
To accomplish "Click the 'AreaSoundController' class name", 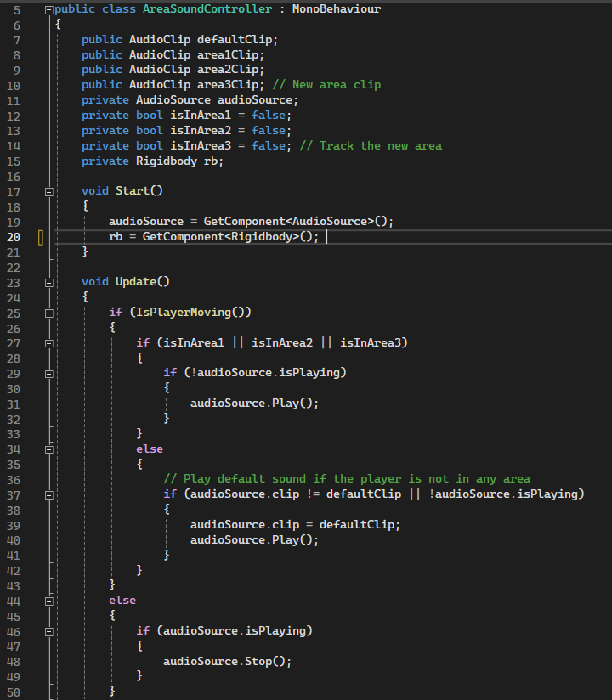I will tap(207, 9).
